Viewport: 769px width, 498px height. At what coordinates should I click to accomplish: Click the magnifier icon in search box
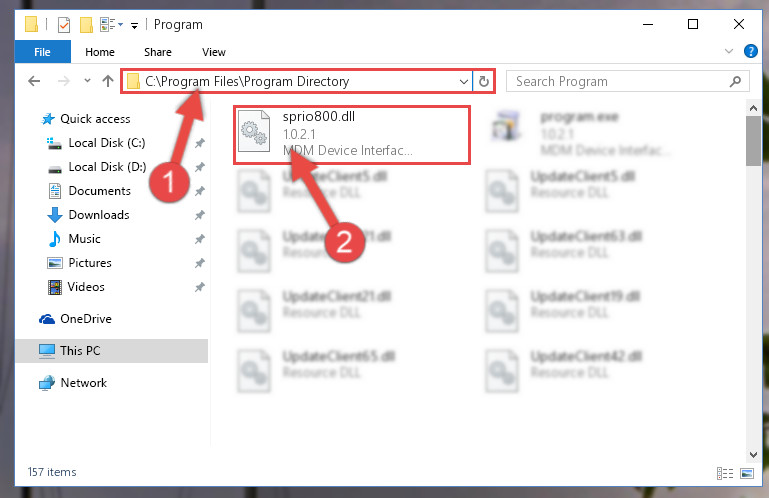pos(735,81)
